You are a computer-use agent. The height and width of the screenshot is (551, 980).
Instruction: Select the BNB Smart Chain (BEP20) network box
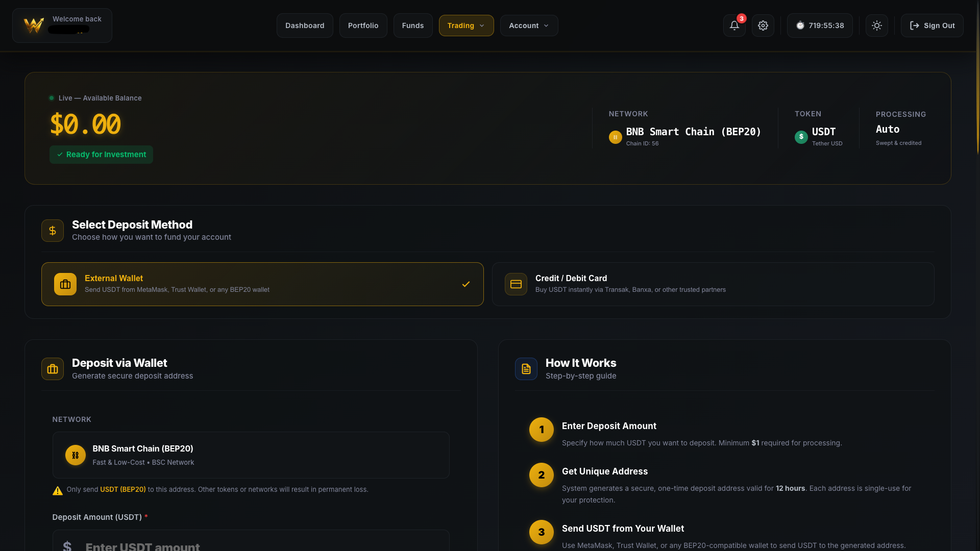tap(251, 455)
